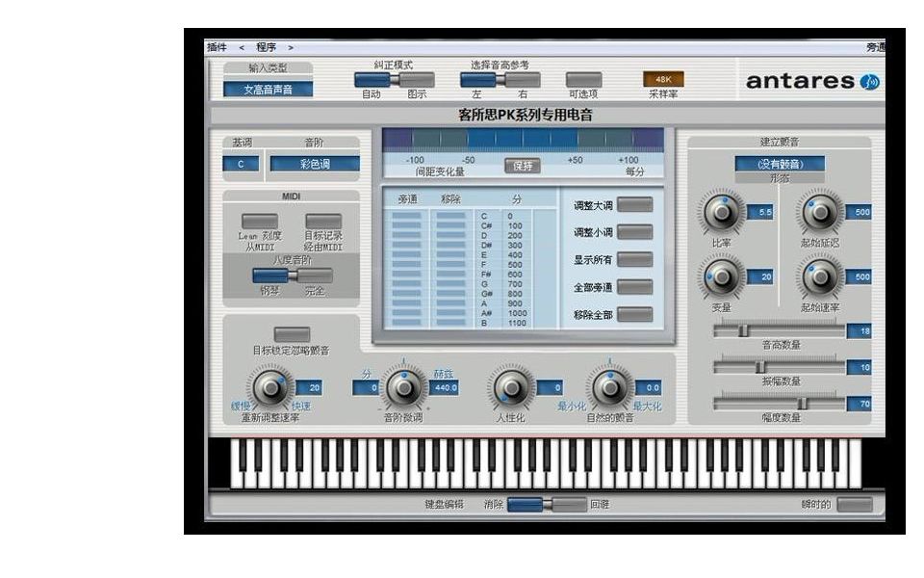Toggle the 移除 cell for note C
Image resolution: width=924 pixels, height=578 pixels.
coord(450,216)
